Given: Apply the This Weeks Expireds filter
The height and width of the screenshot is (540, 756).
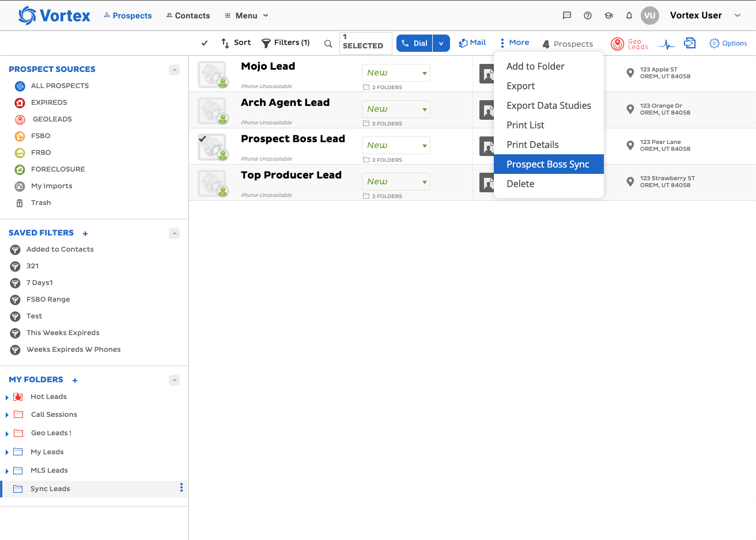Looking at the screenshot, I should (x=55, y=333).
